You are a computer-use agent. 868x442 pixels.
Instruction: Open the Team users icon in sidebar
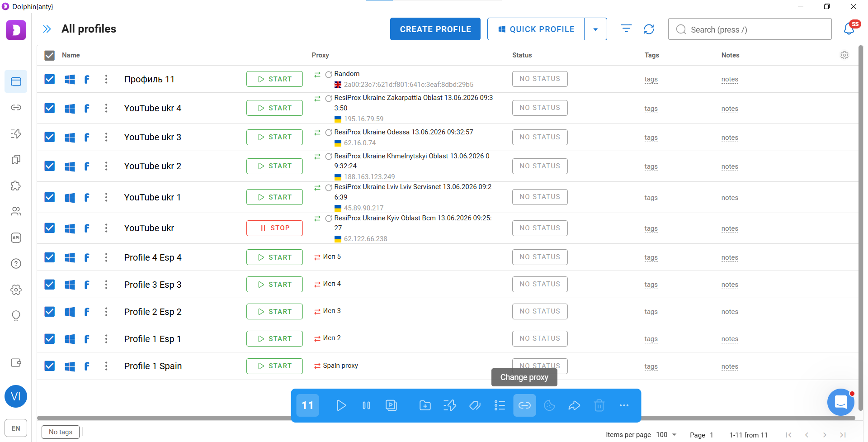point(16,211)
